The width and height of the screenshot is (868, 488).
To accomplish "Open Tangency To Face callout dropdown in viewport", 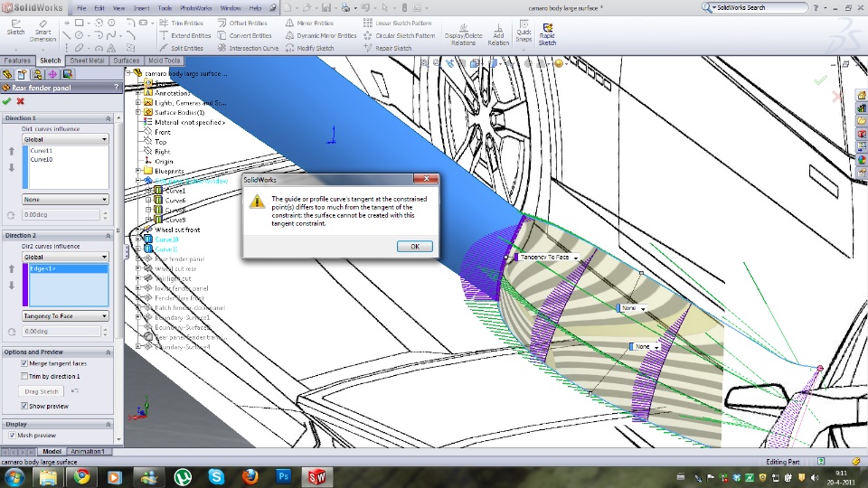I will click(576, 258).
